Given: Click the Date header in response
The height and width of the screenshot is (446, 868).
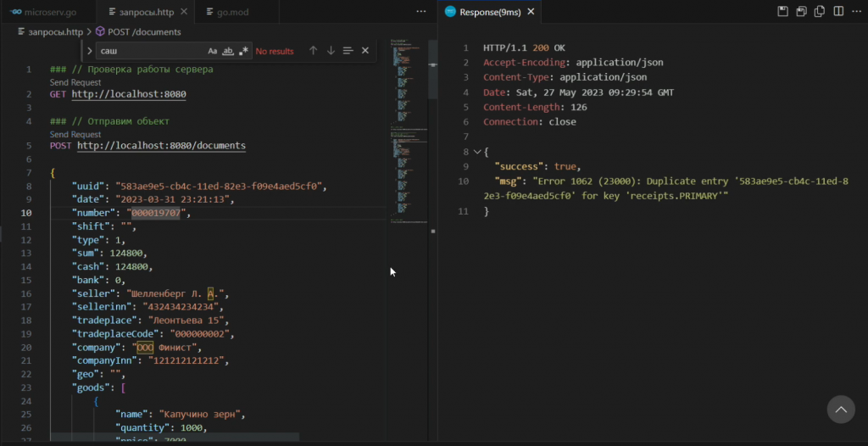Looking at the screenshot, I should [x=578, y=92].
